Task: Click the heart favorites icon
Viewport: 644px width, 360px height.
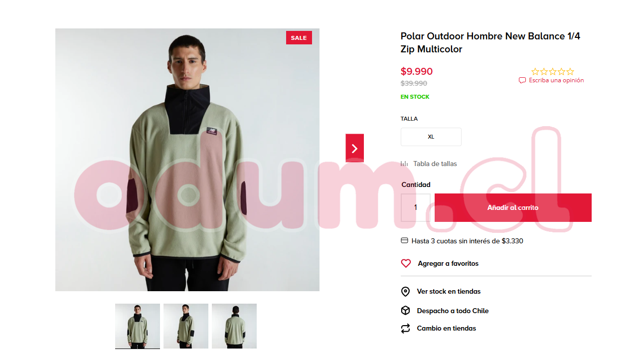Action: coord(406,263)
